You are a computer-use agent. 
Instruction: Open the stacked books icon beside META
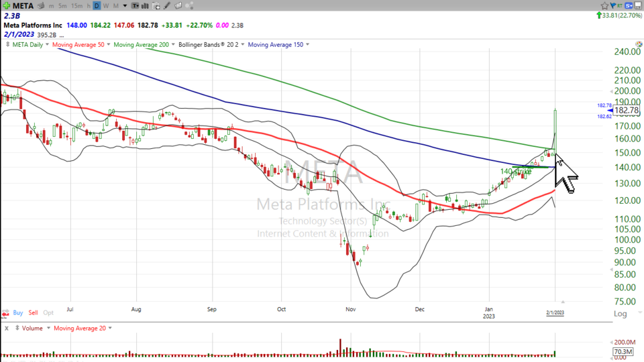coord(41,6)
